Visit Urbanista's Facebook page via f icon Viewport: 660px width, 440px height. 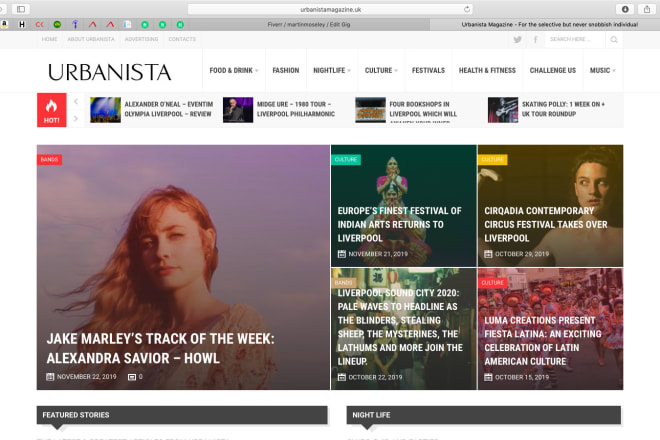[x=535, y=40]
